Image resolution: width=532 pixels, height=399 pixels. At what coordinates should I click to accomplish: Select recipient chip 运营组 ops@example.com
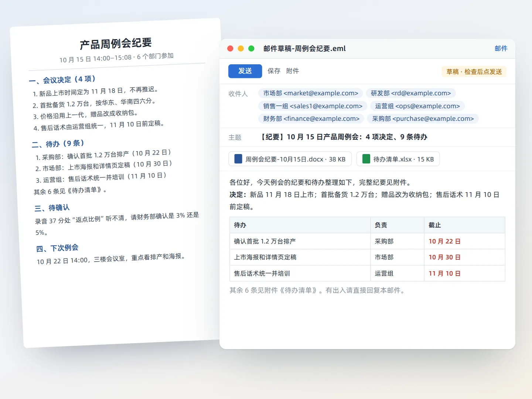(417, 106)
